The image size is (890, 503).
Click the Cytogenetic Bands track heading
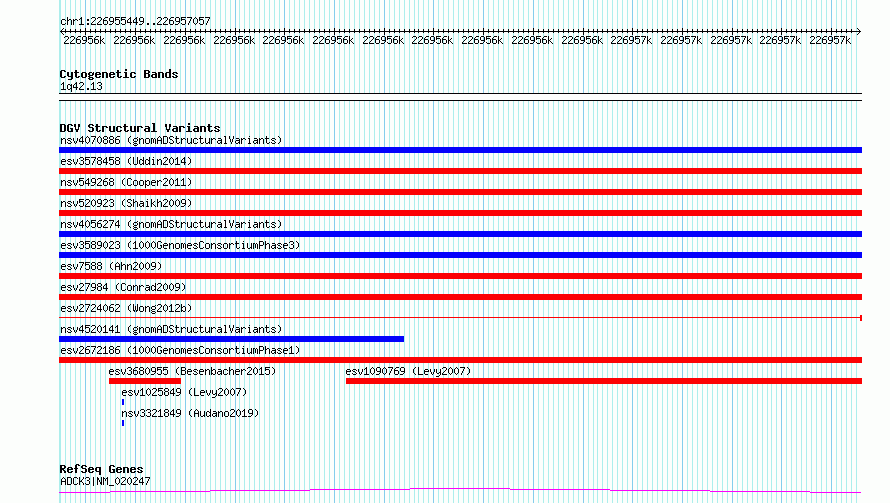point(119,74)
